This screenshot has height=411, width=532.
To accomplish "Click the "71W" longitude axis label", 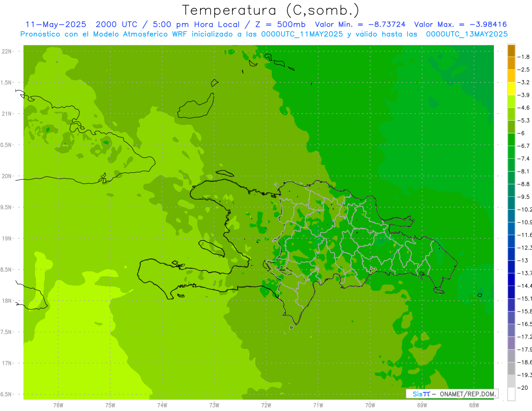I will pos(318,405).
